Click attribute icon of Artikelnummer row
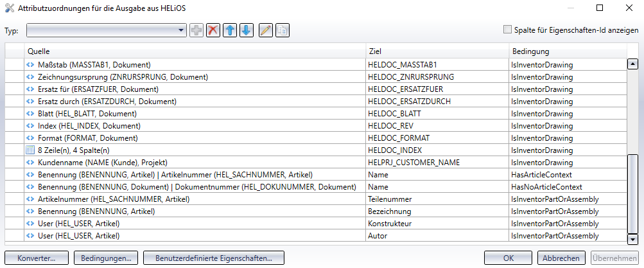644x268 pixels. pos(30,199)
